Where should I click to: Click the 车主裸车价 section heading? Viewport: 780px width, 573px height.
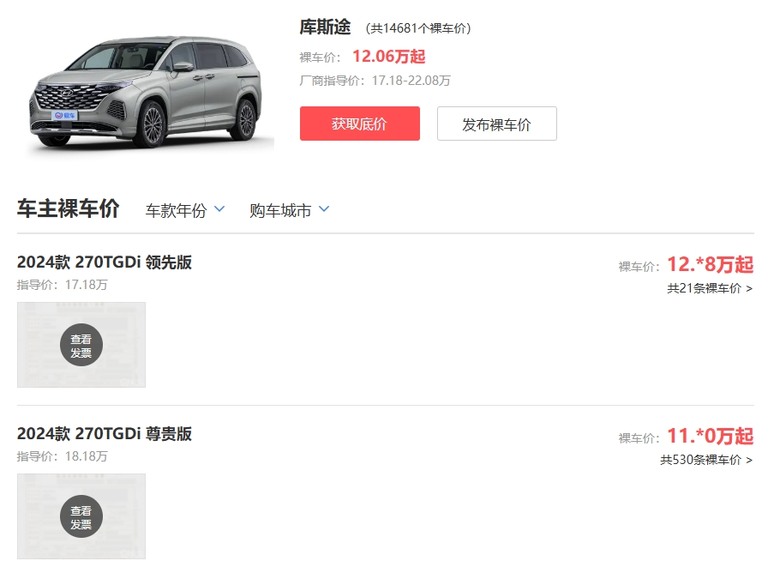point(68,208)
